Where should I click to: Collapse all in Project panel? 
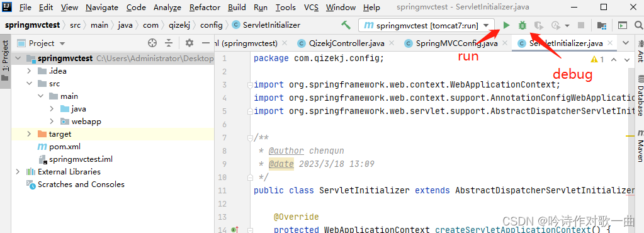(168, 43)
